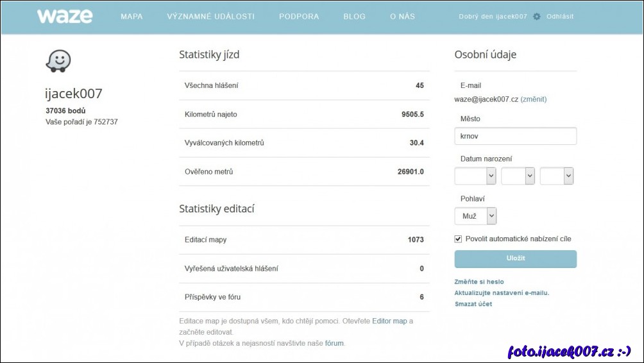This screenshot has height=363, width=644.
Task: Expand the middle birth date dropdown
Action: (x=518, y=176)
